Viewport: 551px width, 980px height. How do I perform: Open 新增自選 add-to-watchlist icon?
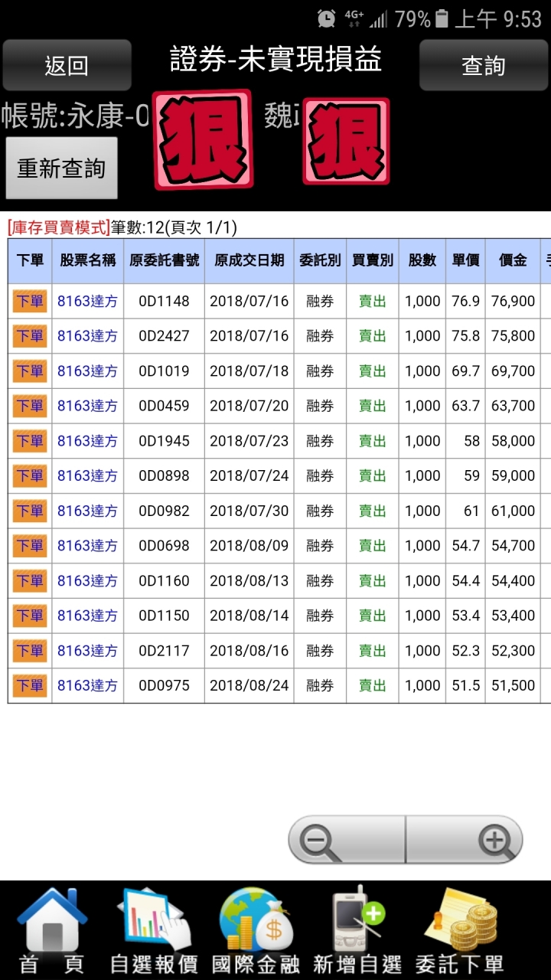tap(358, 930)
